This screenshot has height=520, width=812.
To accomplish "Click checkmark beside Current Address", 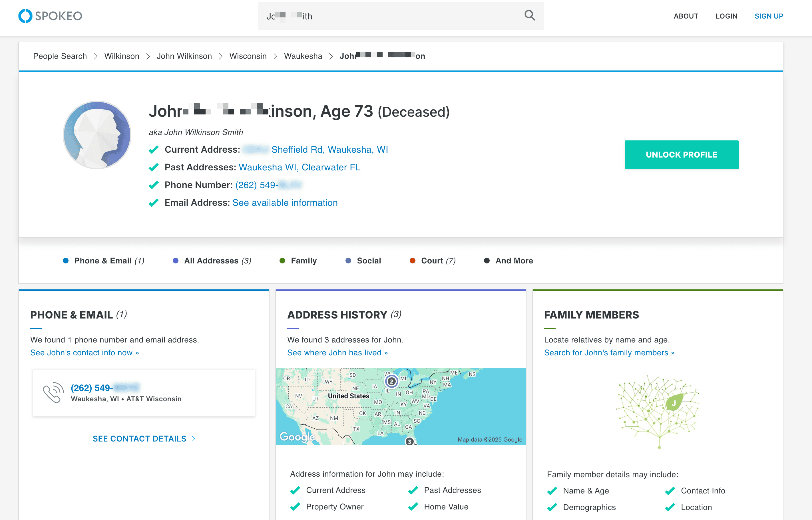I will coord(154,150).
